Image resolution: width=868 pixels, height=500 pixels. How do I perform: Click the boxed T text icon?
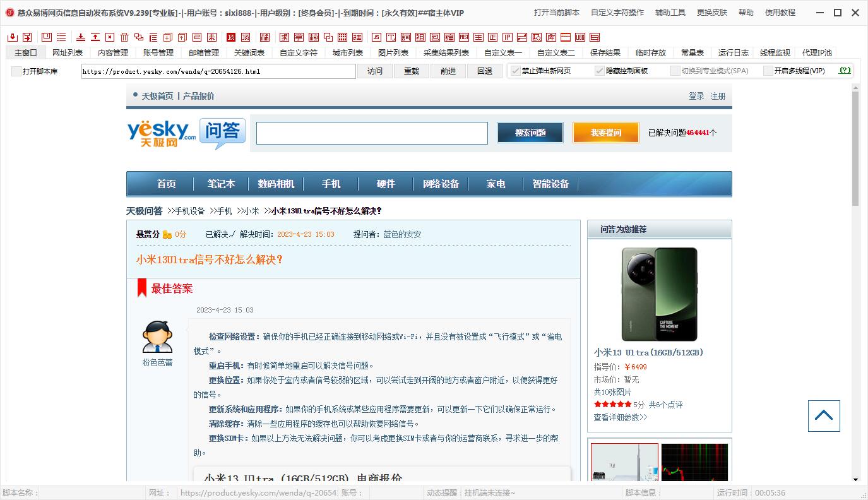[391, 37]
